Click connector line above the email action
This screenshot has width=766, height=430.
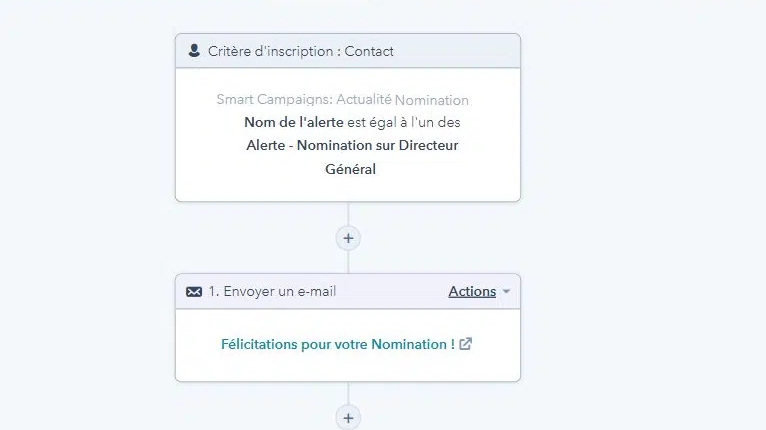(x=348, y=262)
